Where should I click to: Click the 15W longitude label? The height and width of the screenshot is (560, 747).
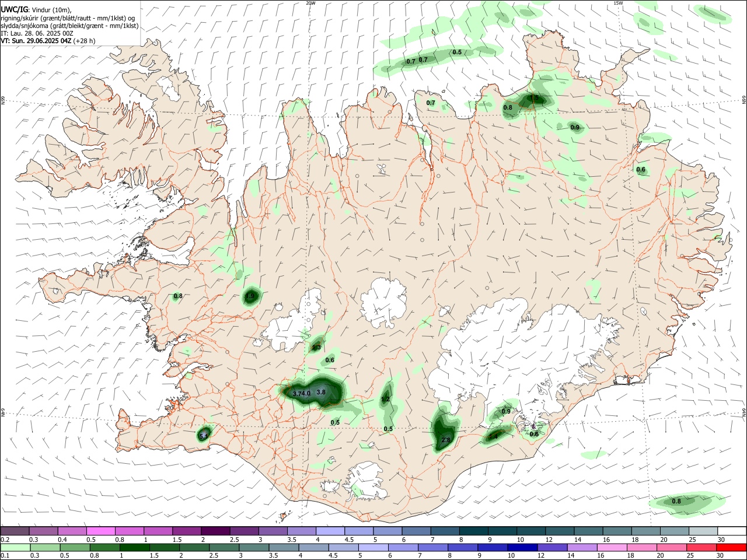(618, 3)
